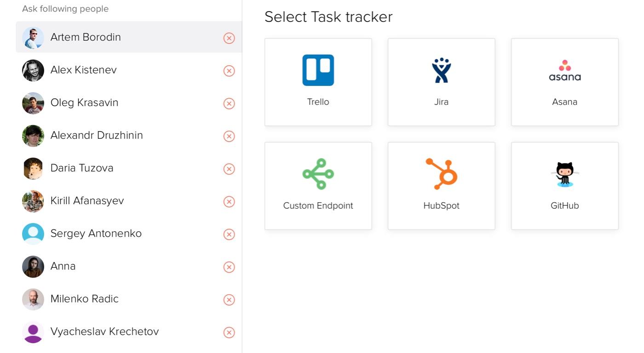Select the Milenko Radic list entry

pyautogui.click(x=129, y=299)
